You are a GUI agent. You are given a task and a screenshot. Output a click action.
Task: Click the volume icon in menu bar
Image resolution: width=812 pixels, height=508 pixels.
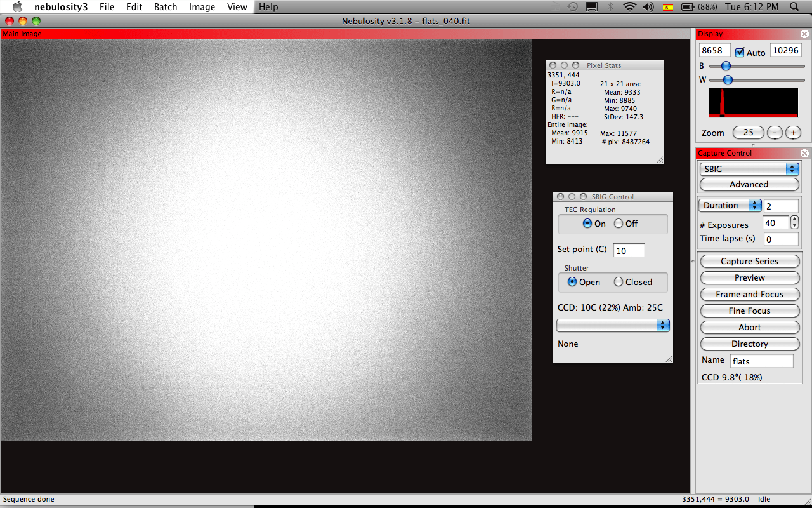click(648, 7)
